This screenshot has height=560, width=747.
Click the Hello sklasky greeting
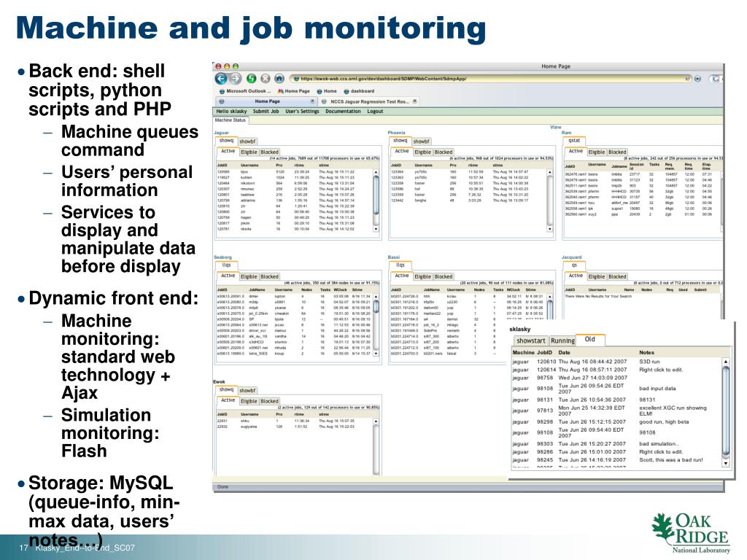point(231,112)
